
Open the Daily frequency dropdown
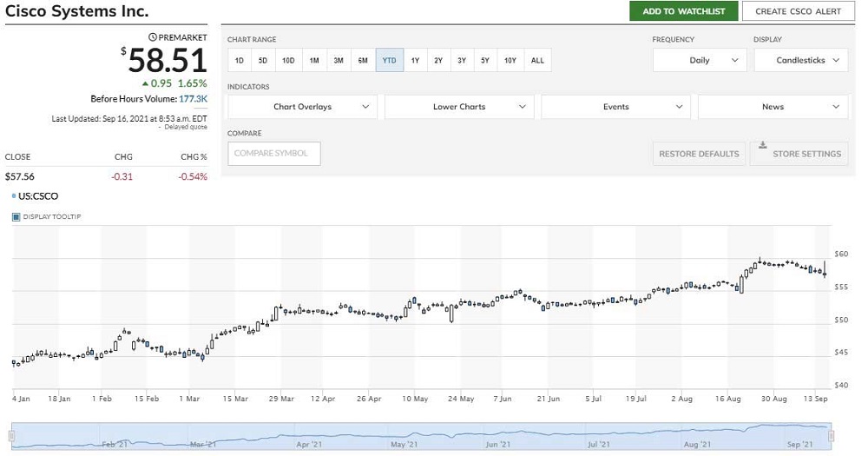coord(700,61)
